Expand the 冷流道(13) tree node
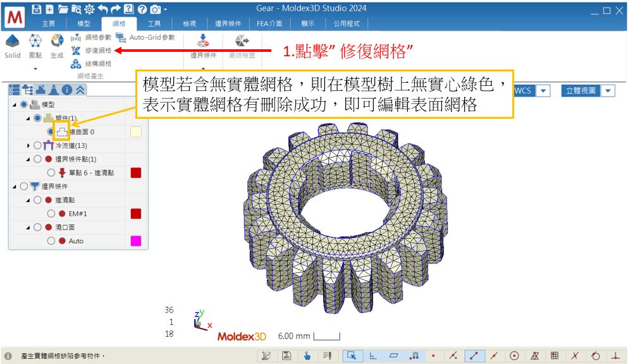628x364 pixels. (28, 145)
